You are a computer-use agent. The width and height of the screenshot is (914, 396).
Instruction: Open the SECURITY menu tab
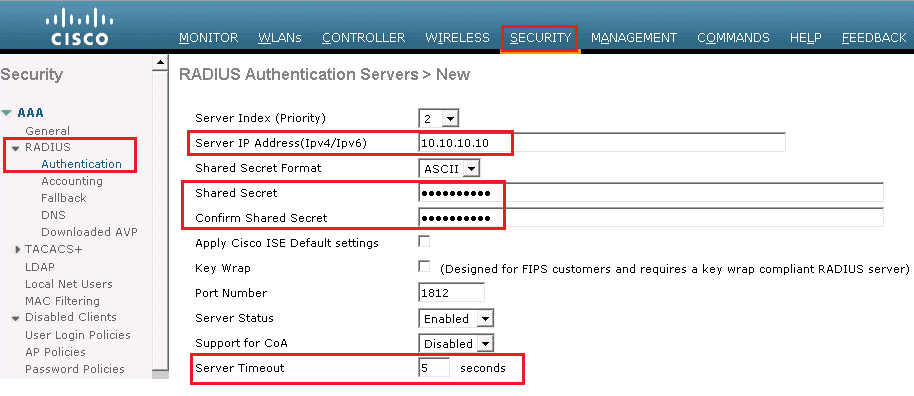pos(540,38)
